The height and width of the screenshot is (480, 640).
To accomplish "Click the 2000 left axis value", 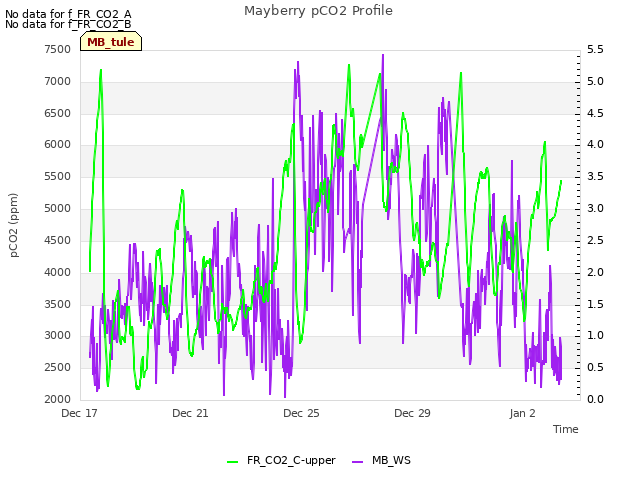I will point(58,399).
